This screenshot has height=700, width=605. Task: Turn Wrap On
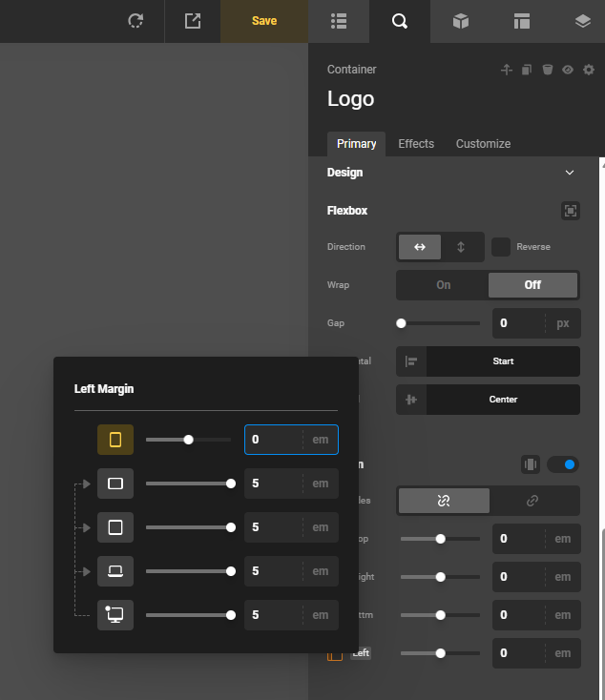[443, 285]
